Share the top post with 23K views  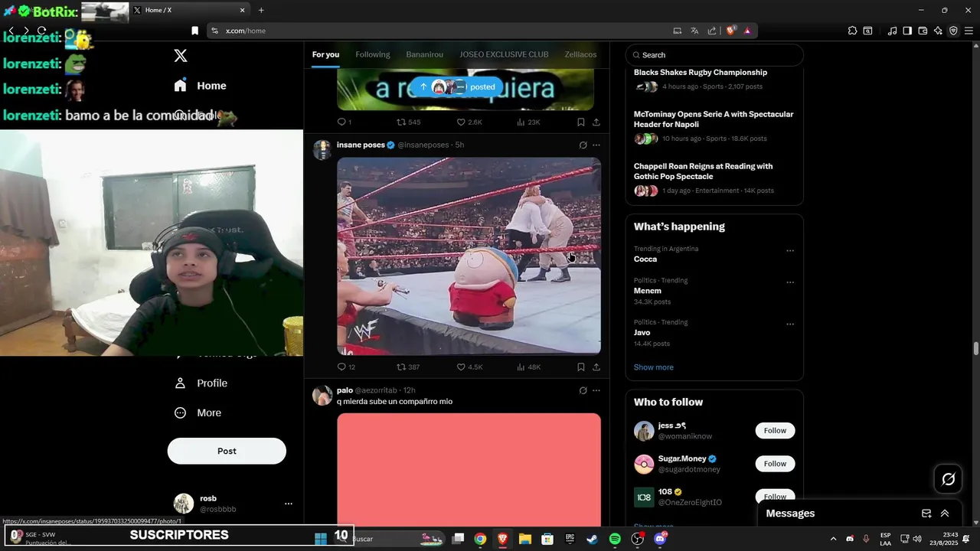(596, 122)
